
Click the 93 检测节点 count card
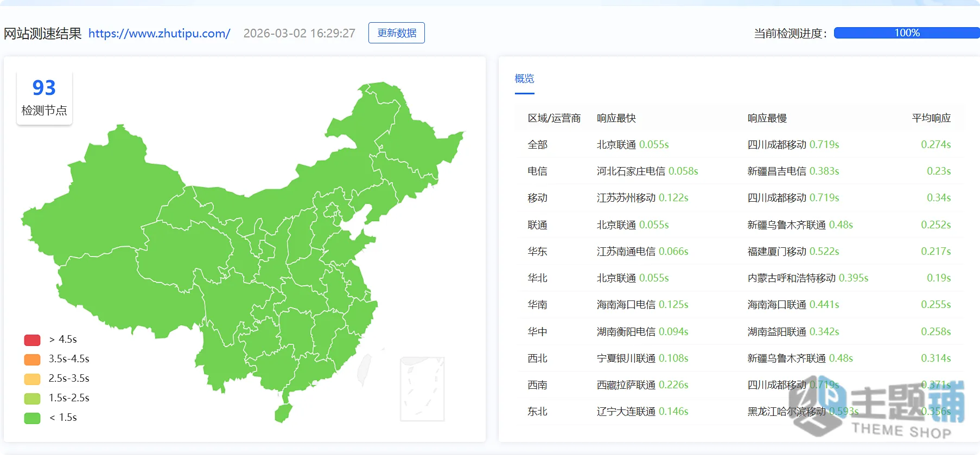pyautogui.click(x=44, y=98)
